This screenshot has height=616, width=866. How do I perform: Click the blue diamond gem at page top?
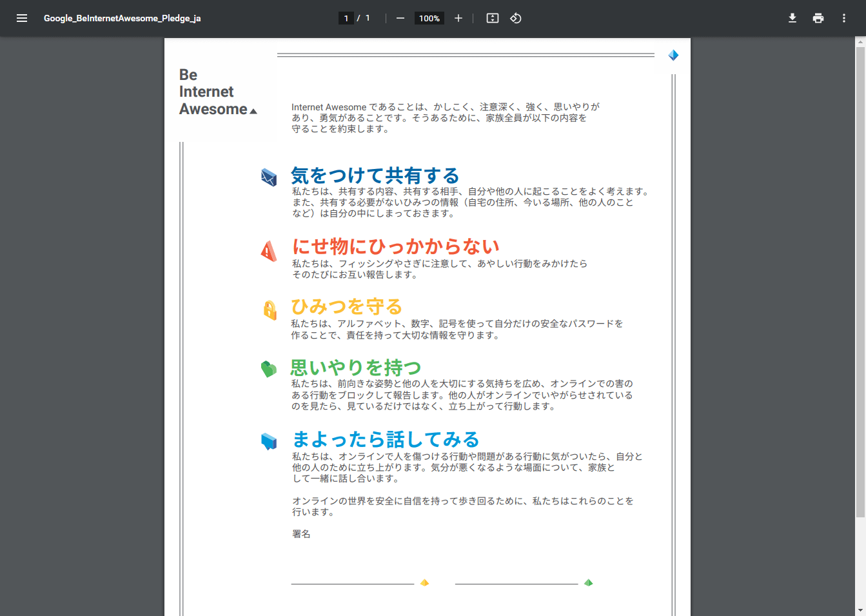click(x=673, y=55)
